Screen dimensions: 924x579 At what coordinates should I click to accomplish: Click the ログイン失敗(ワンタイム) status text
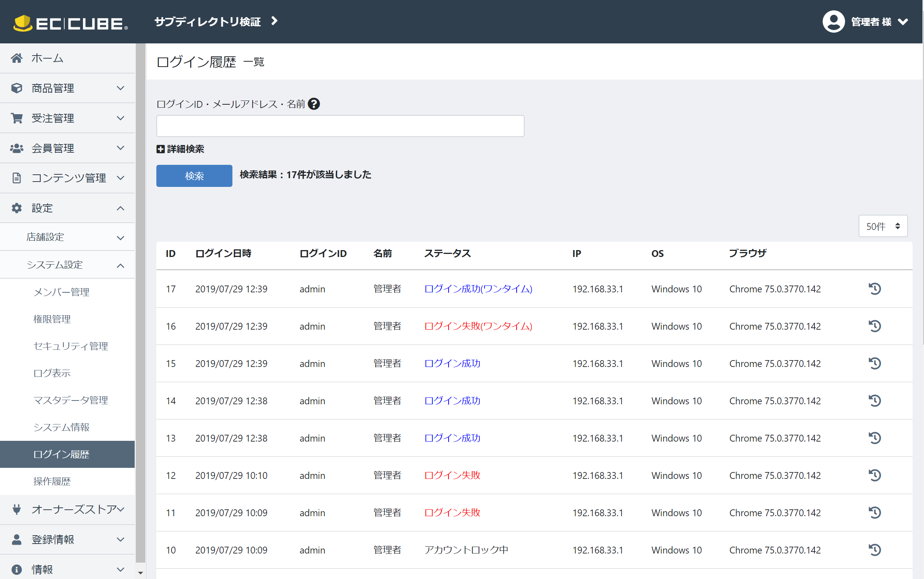click(478, 326)
